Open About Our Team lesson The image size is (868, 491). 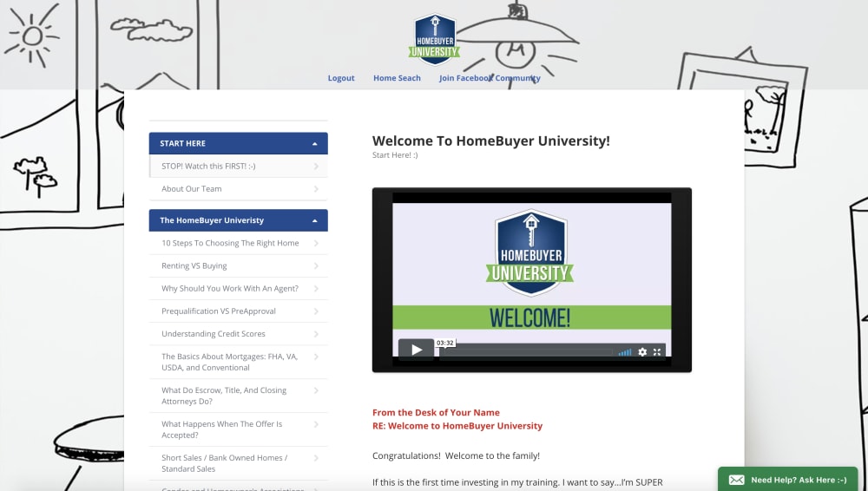click(x=238, y=189)
